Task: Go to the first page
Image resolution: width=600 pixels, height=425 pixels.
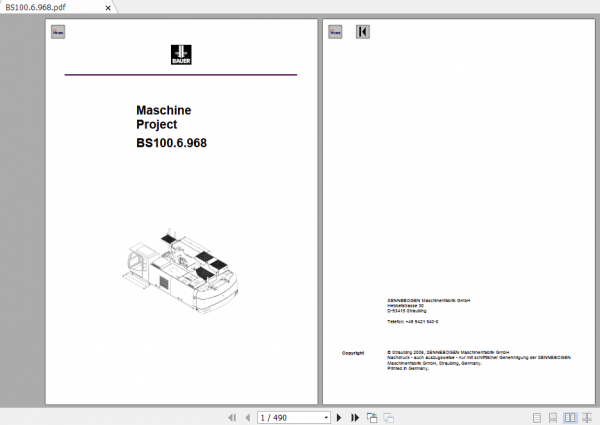Action: click(x=232, y=418)
